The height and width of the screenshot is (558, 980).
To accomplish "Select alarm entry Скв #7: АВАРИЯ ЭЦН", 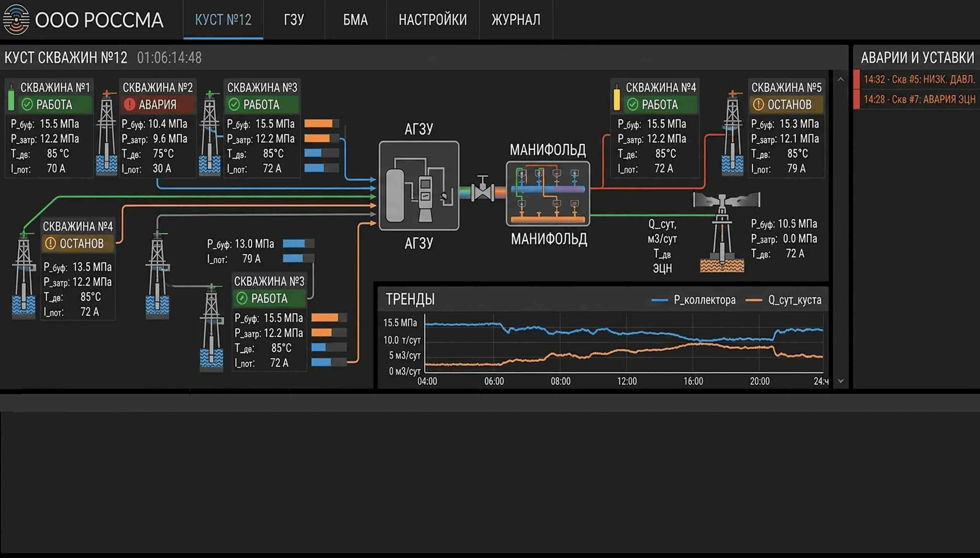I will point(917,100).
